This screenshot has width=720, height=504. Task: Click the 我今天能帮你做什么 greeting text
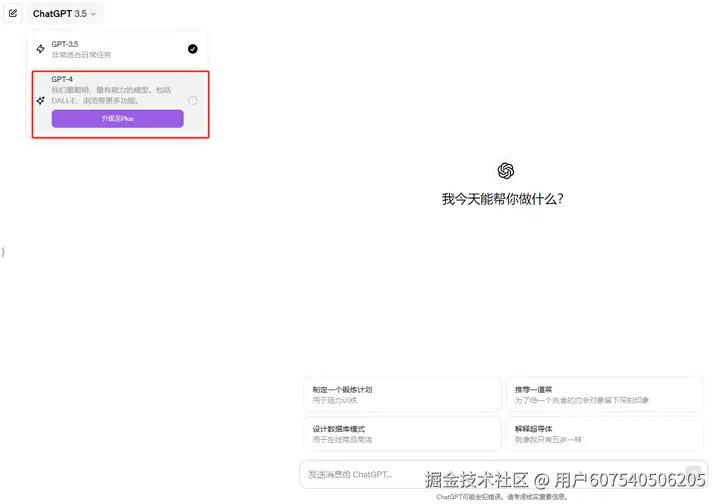point(502,199)
